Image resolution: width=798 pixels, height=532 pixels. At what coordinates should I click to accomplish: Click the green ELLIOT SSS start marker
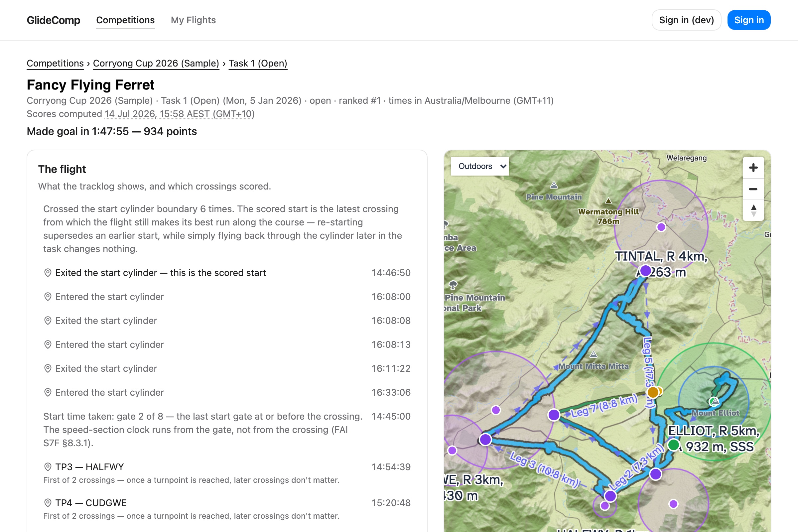click(674, 445)
